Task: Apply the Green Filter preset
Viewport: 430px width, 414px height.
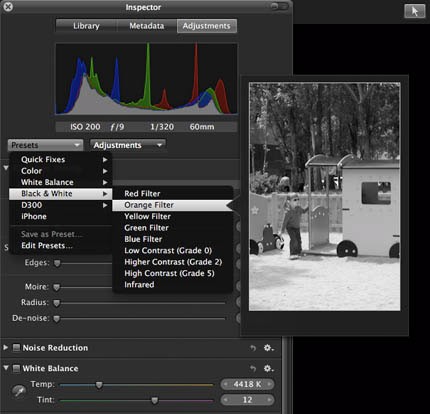Action: point(173,228)
